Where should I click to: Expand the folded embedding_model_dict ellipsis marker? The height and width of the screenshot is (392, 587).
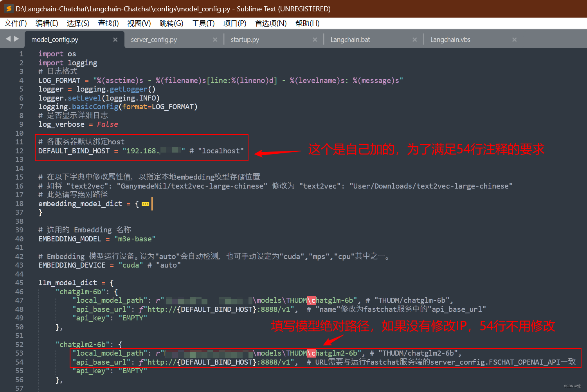click(x=145, y=204)
